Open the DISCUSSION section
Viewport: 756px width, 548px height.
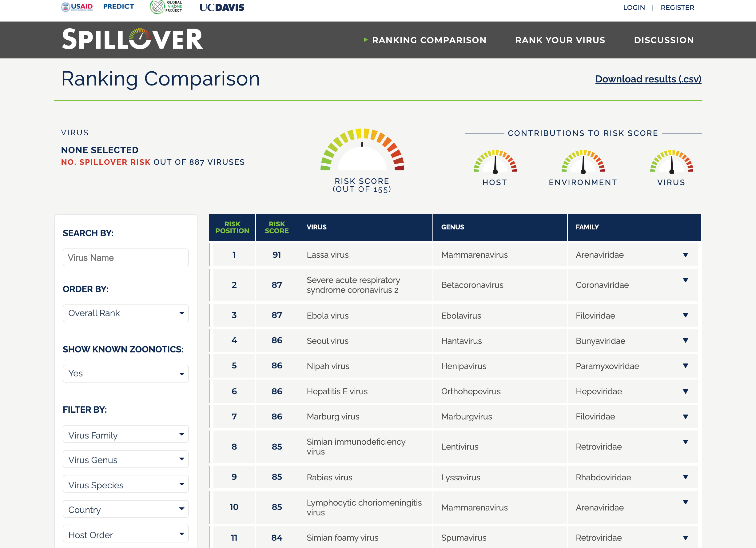664,40
